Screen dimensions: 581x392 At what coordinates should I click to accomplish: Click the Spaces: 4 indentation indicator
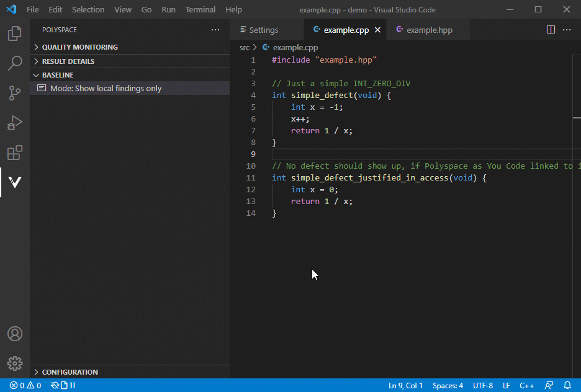448,385
